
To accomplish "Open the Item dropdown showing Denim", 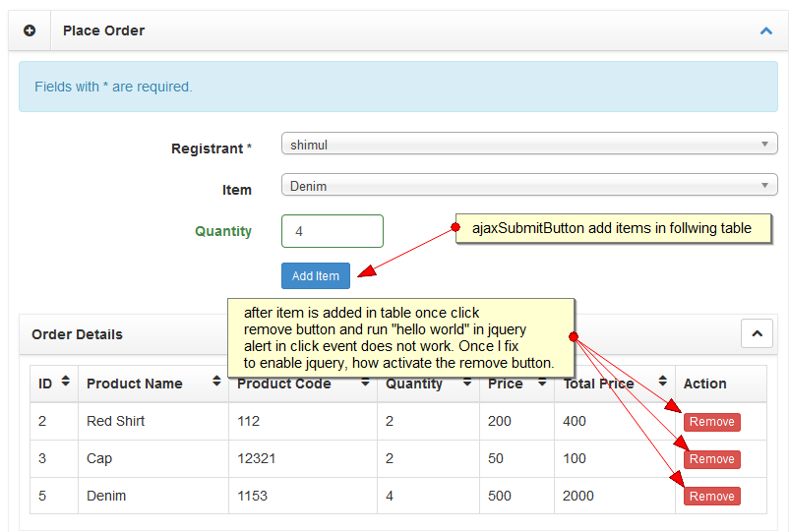I will (529, 186).
